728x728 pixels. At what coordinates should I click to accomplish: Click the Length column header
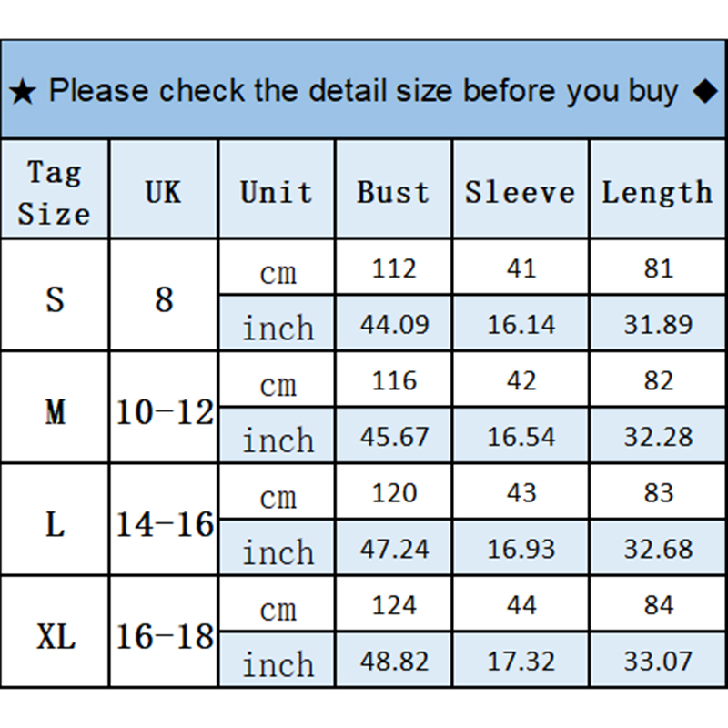pyautogui.click(x=657, y=192)
